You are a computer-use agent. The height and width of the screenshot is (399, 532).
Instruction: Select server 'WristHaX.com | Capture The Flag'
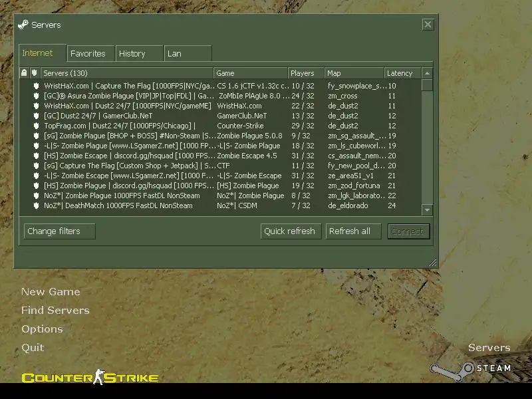[129, 86]
